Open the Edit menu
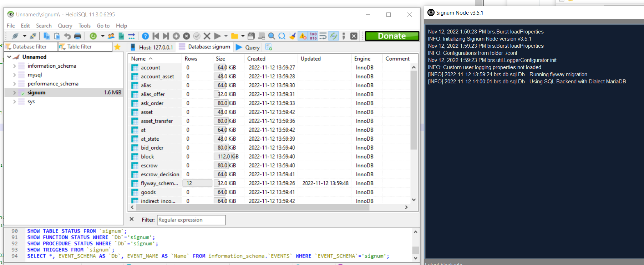The image size is (644, 265). click(x=25, y=26)
